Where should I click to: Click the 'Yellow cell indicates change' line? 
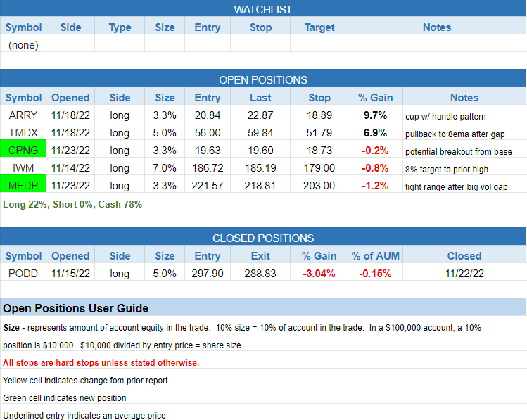[x=85, y=381]
